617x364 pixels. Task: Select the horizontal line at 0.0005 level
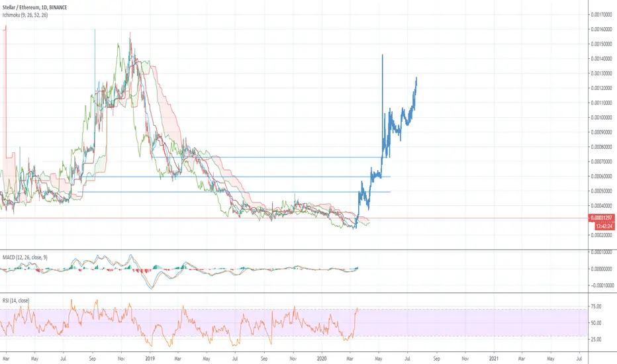coord(234,192)
